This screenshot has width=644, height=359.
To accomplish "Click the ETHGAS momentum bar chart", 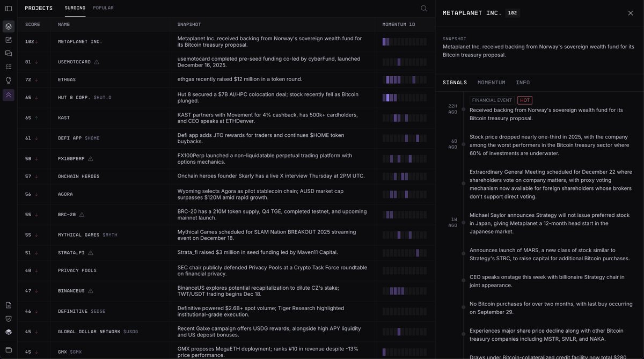I will point(405,79).
